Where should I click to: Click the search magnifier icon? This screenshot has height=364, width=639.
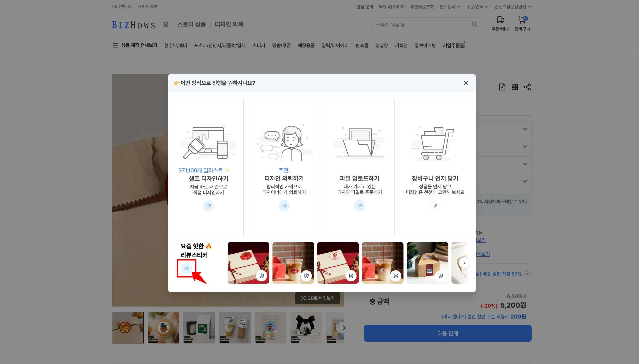tap(474, 24)
